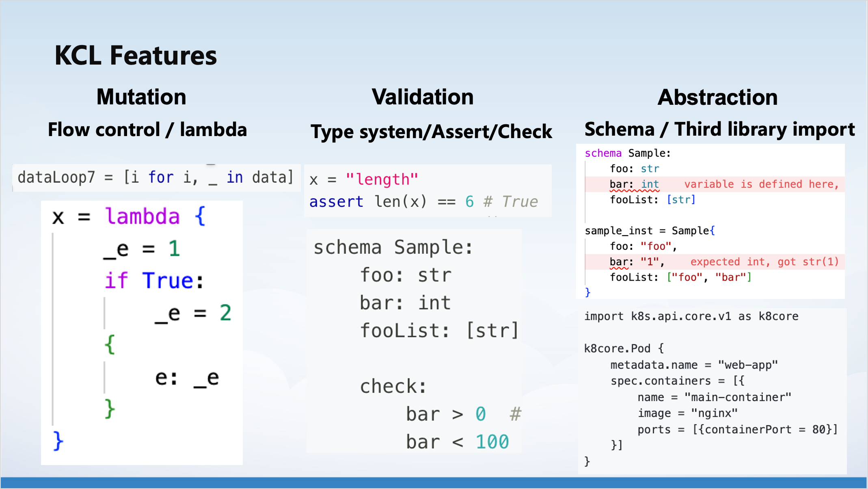
Task: Select the 'k8core.Pod {' line
Action: click(624, 348)
